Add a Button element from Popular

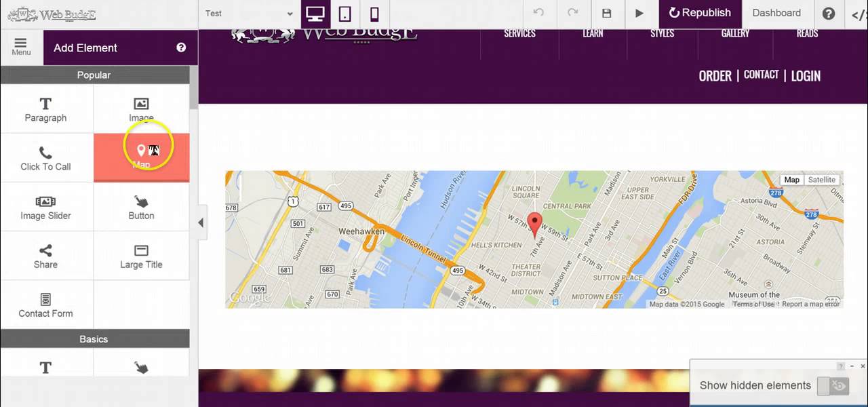[x=141, y=207]
